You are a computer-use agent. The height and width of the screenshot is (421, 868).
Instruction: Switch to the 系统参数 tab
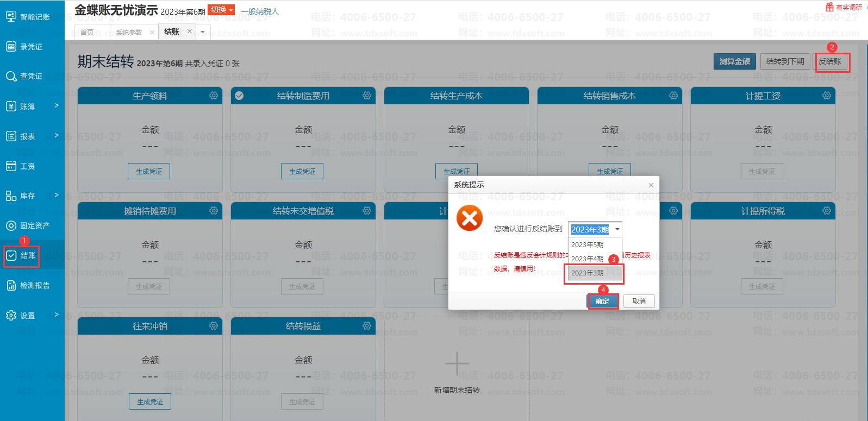[x=129, y=33]
